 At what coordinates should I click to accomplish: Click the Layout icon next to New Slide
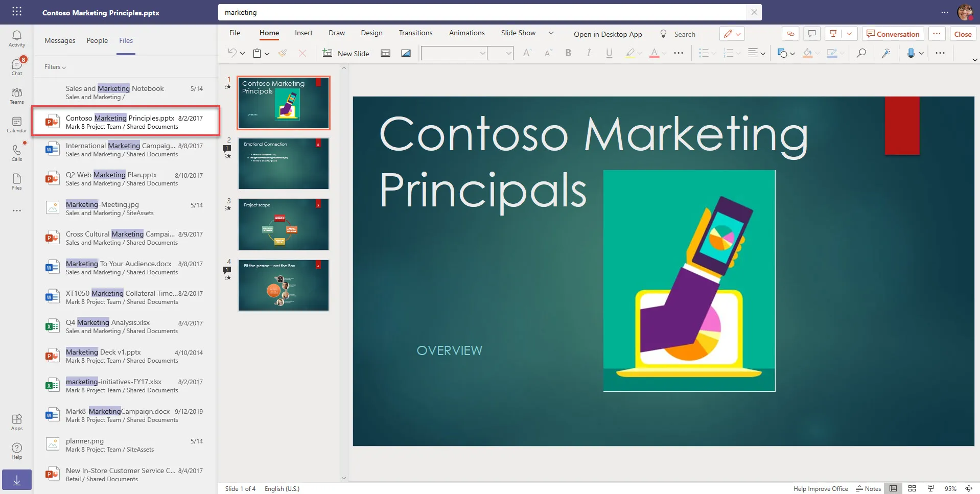coord(386,53)
